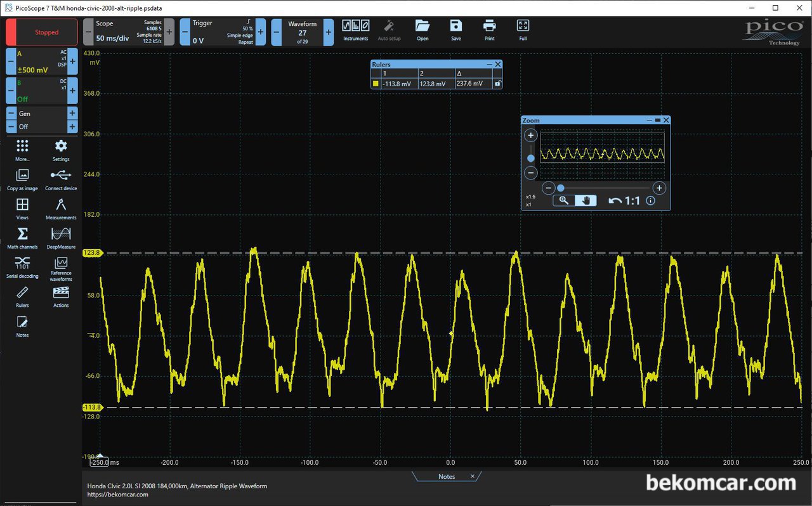This screenshot has height=506, width=812.
Task: Decrease vertical zoom in Zoom panel
Action: coord(532,172)
